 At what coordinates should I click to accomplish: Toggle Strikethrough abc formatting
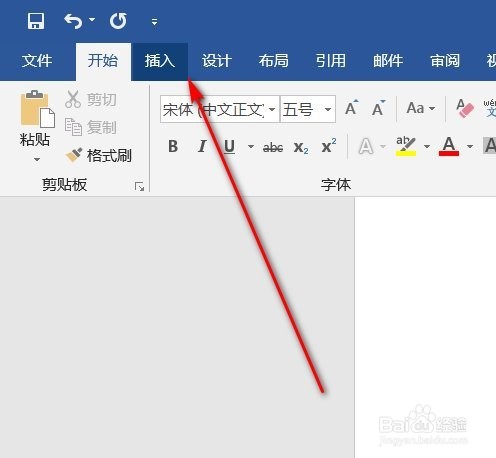tap(273, 147)
